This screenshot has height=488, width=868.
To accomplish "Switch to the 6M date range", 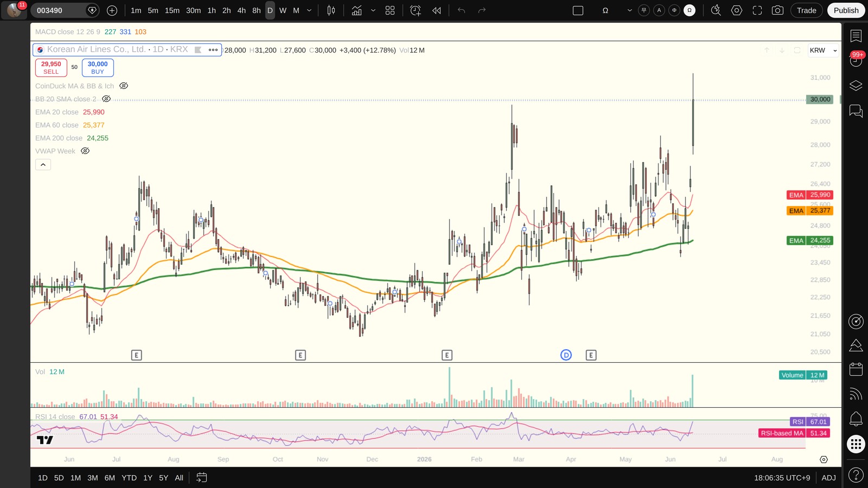I will (x=110, y=478).
